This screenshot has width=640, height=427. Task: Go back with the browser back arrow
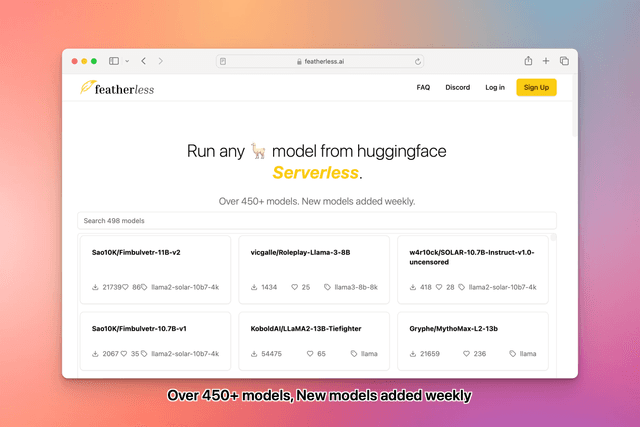(144, 61)
